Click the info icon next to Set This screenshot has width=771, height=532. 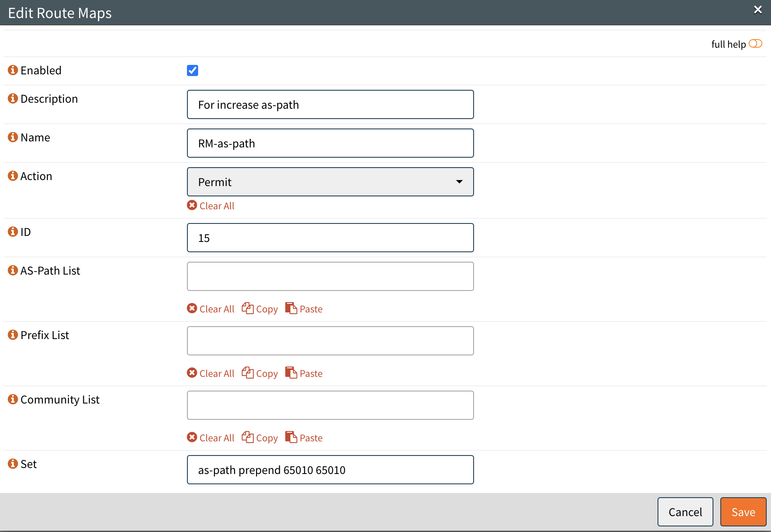pos(13,464)
